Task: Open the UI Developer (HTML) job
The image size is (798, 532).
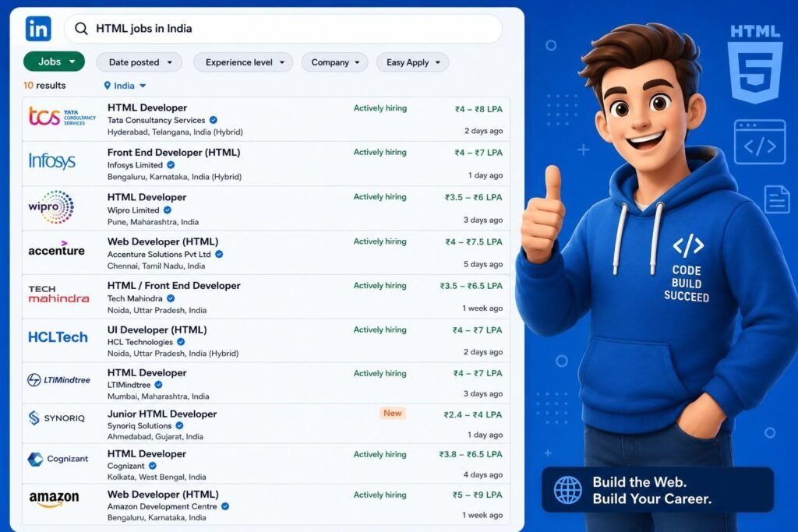Action: point(157,329)
